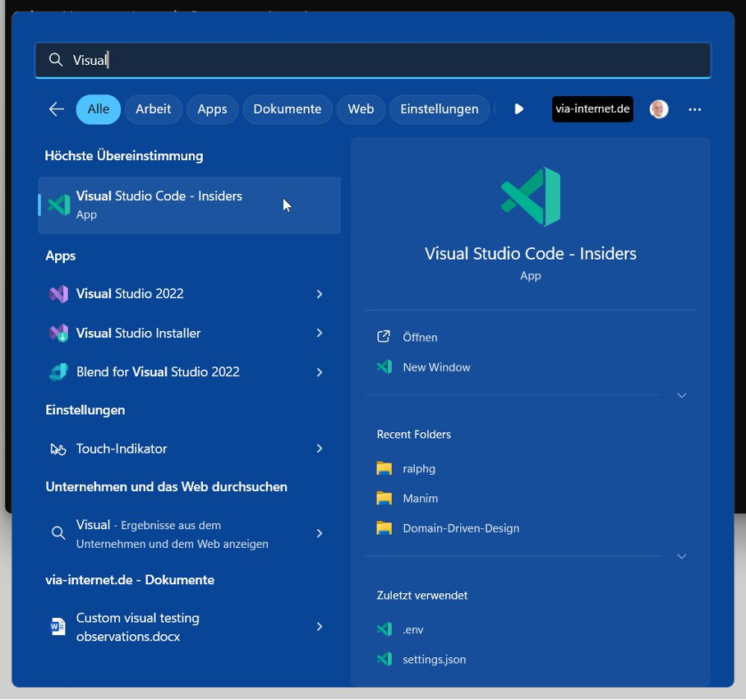746x700 pixels.
Task: Click the Manim folder icon
Action: (x=385, y=498)
